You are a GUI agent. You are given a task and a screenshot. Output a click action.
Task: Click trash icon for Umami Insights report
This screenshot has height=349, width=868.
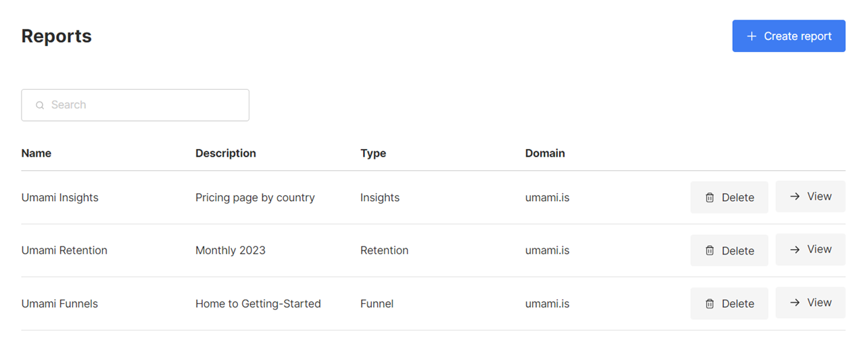tap(710, 198)
